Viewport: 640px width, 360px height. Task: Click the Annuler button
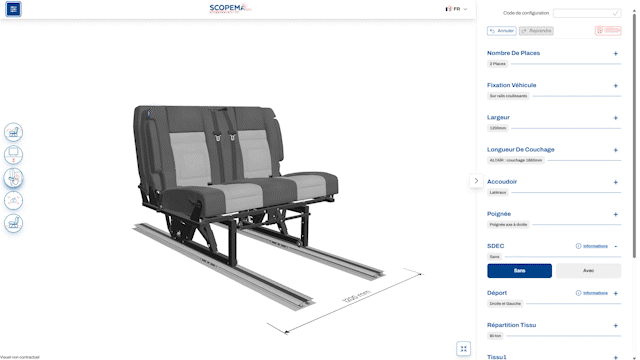click(x=502, y=31)
